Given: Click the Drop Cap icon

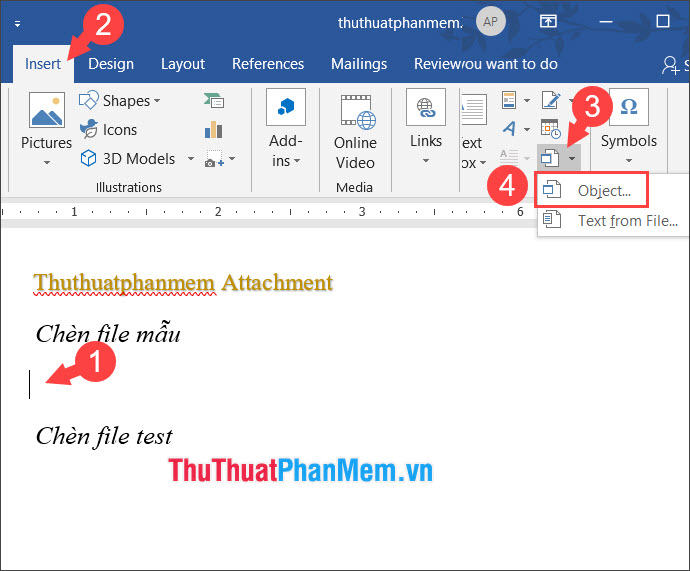Looking at the screenshot, I should tap(509, 157).
